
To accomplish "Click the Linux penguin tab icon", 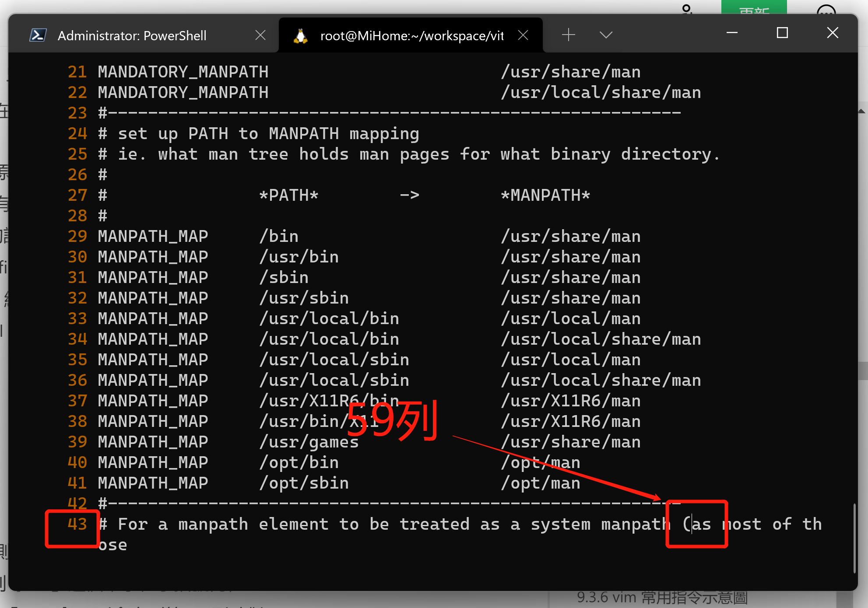I will [x=300, y=35].
